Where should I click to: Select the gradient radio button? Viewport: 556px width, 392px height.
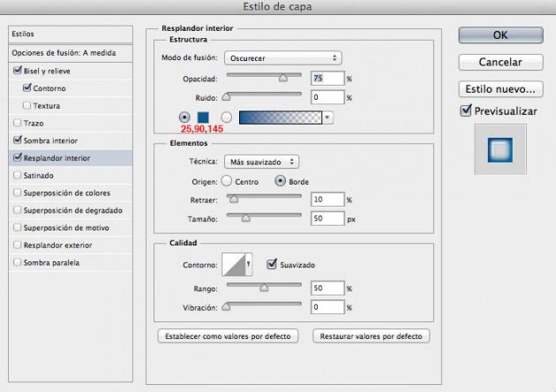(x=226, y=117)
